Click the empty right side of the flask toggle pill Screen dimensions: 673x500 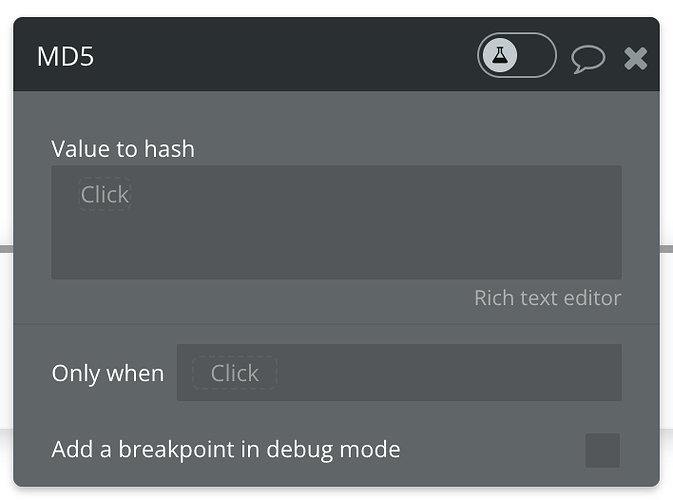tap(537, 56)
